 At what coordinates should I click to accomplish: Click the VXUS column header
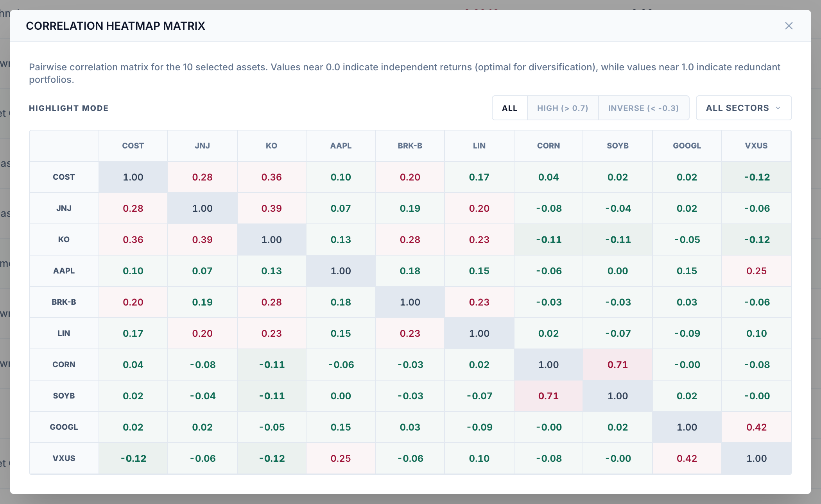pos(756,146)
